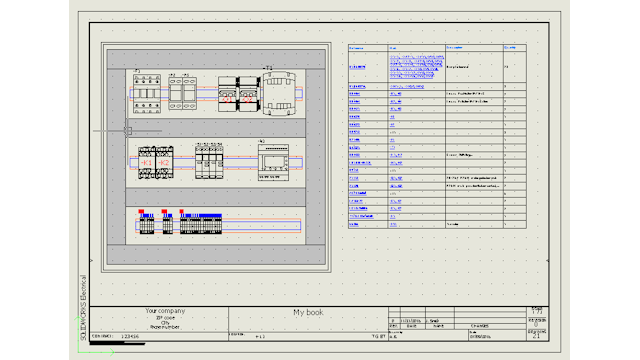Image resolution: width=640 pixels, height=360 pixels.
Task: Click the crosshair cursor marker on left duct
Action: point(128,131)
